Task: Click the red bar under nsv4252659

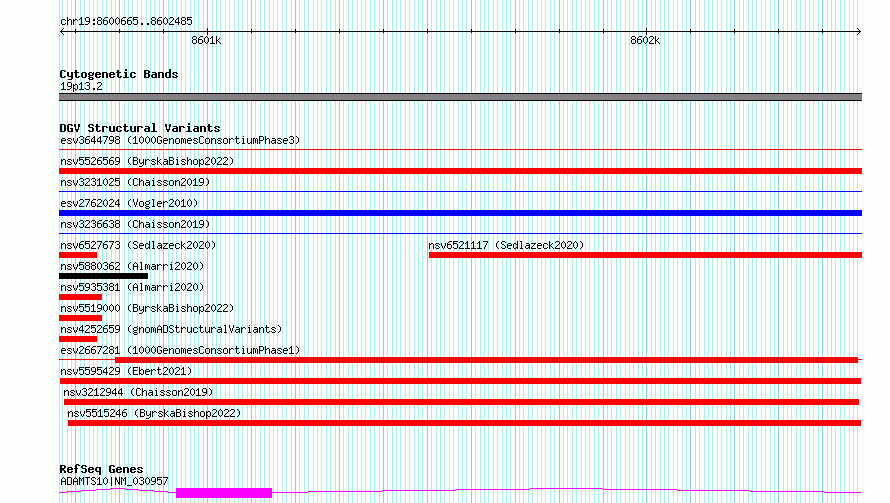Action: [78, 339]
